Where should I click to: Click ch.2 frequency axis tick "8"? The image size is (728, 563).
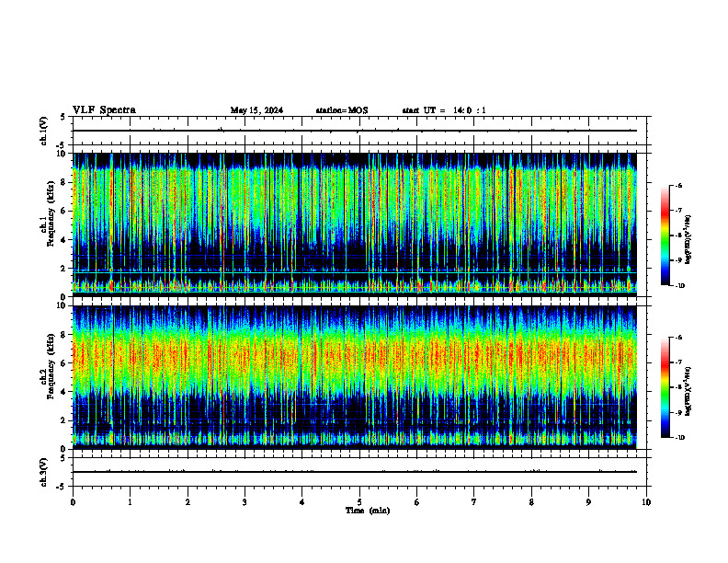pos(64,335)
